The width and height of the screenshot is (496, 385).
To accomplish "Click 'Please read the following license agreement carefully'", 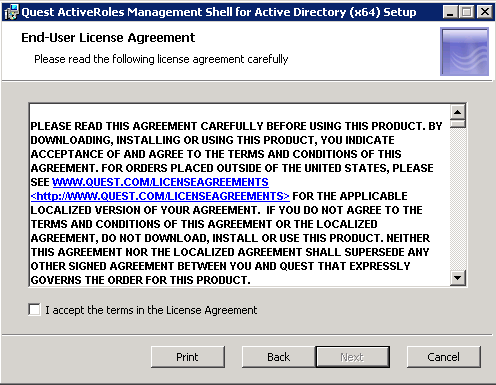I will coord(161,59).
